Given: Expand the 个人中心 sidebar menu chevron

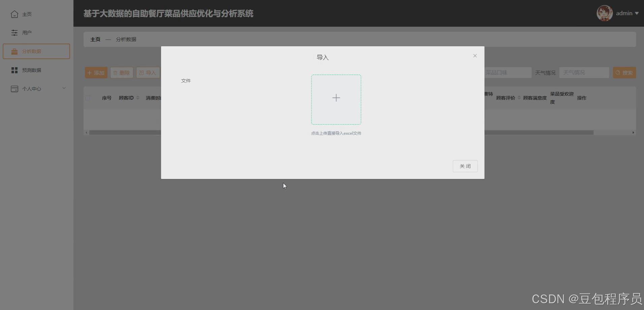Looking at the screenshot, I should click(64, 88).
